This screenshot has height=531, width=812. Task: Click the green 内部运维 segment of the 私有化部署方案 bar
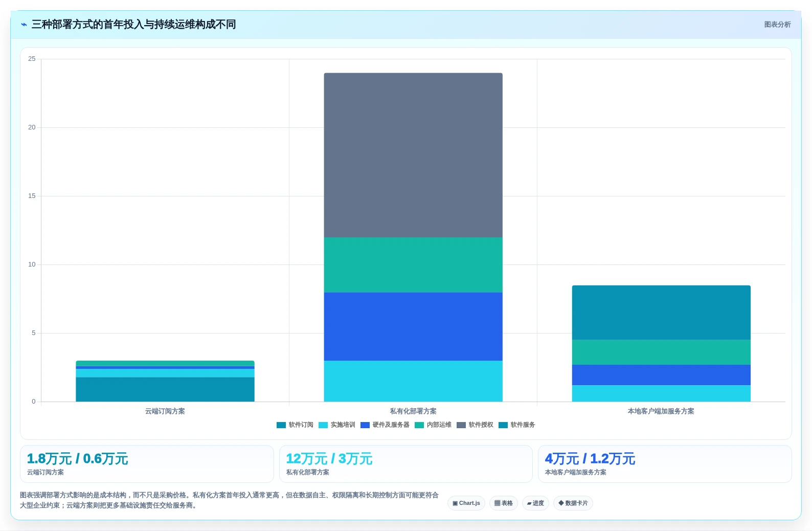click(x=413, y=265)
